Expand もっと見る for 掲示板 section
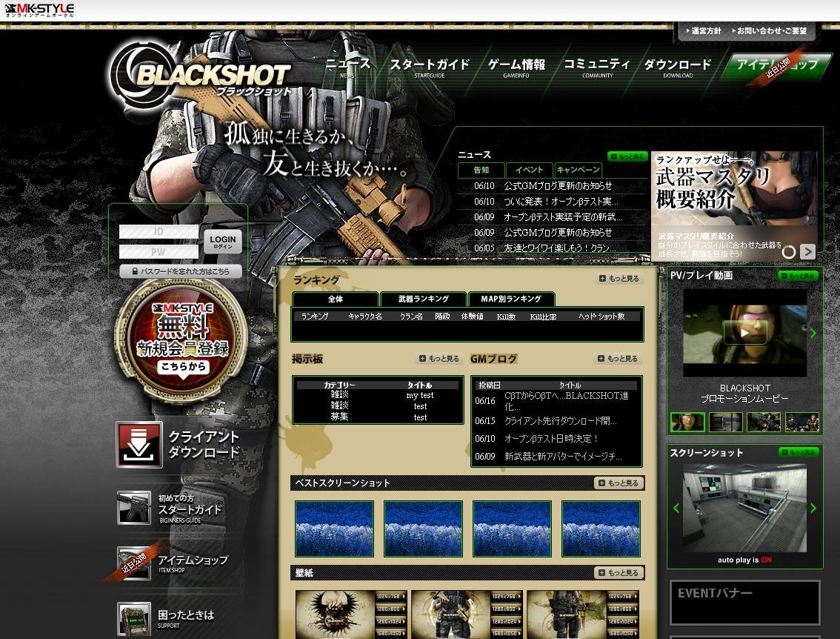840x639 pixels. (x=439, y=359)
